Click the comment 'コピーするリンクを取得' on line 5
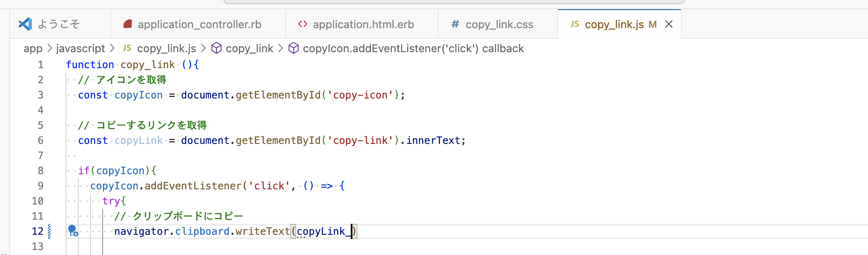868x255 pixels. 151,125
